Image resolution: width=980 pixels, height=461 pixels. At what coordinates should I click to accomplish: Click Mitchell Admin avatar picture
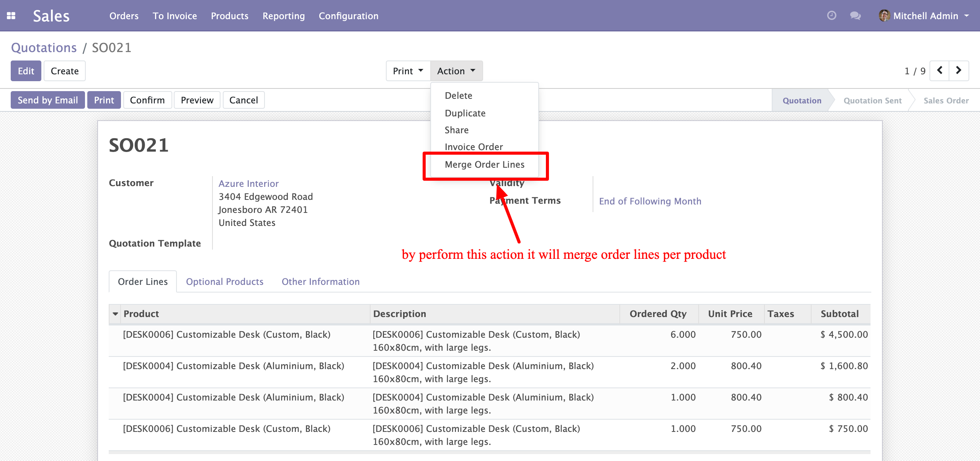pos(884,16)
